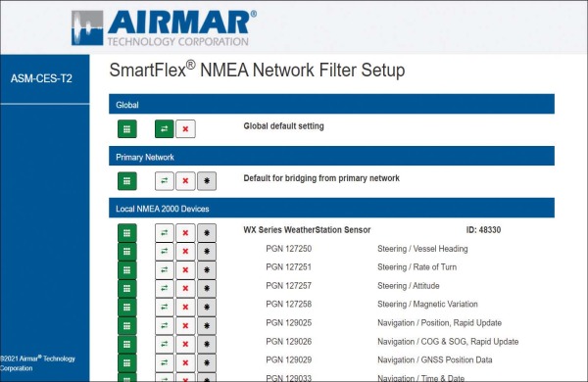588x382 pixels.
Task: Select Navigation / Position, Rapid Update text
Action: [x=439, y=323]
